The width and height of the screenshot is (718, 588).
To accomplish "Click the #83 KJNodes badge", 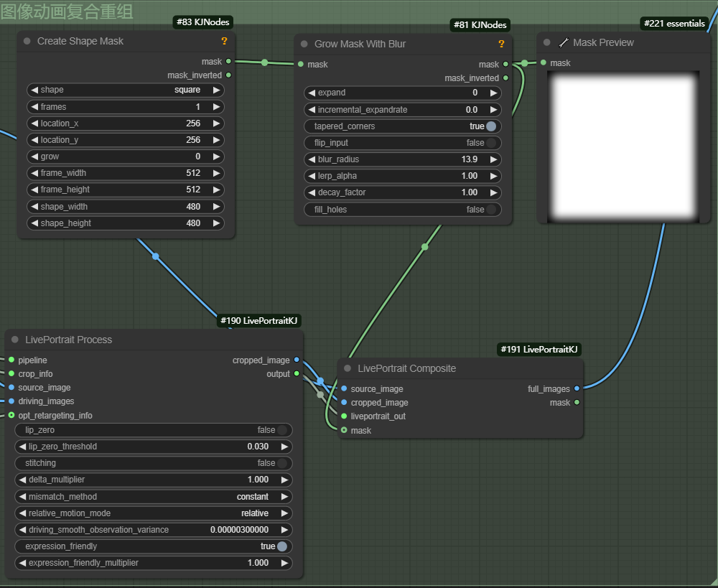I will click(x=202, y=22).
